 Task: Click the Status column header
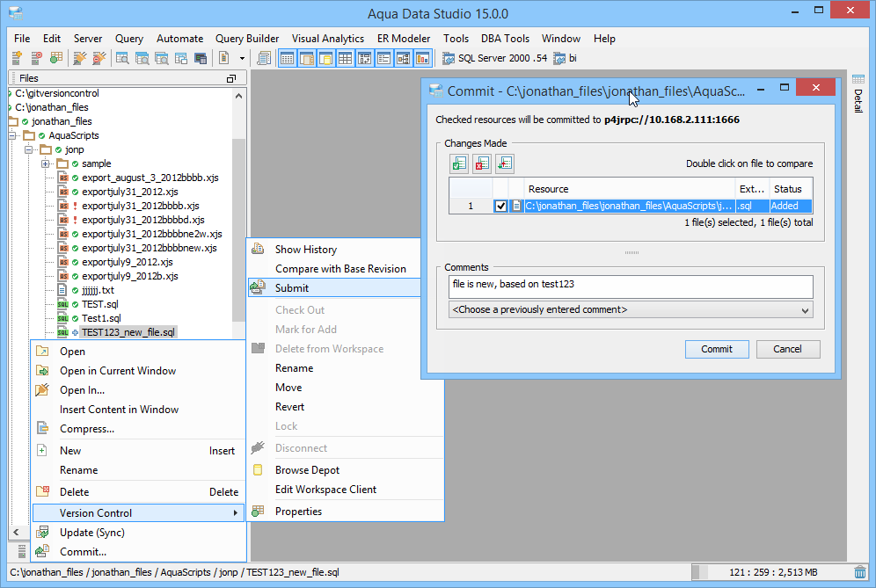point(791,189)
